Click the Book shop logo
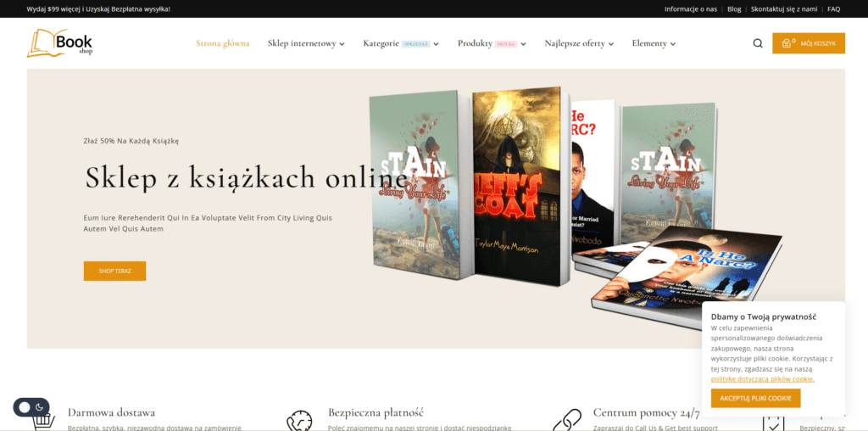The image size is (868, 431). coord(60,43)
